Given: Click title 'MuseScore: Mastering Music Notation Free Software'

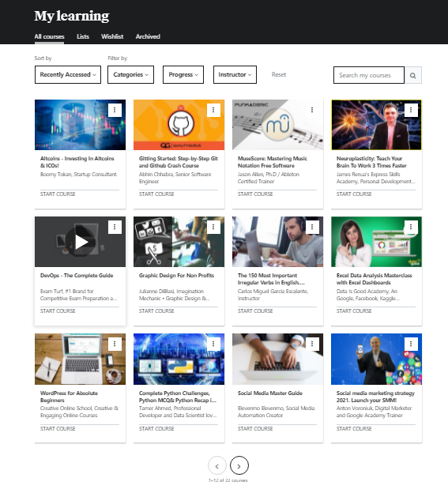Looking at the screenshot, I should tap(273, 162).
